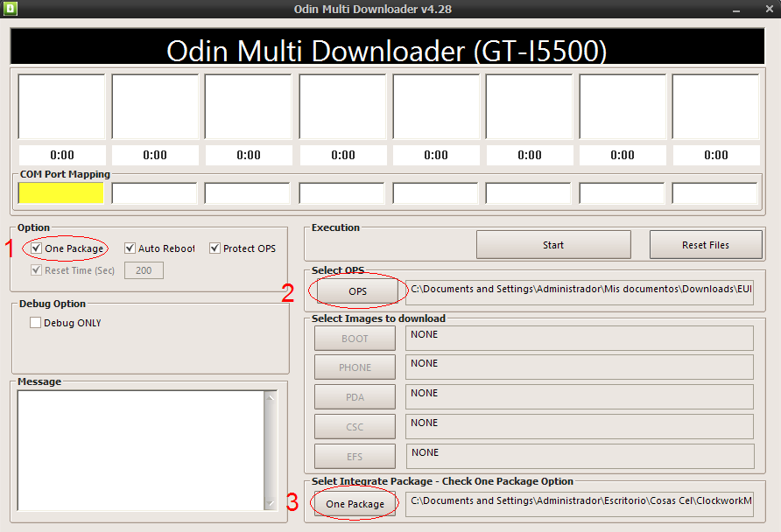
Task: Click the Reset Files button
Action: (706, 244)
